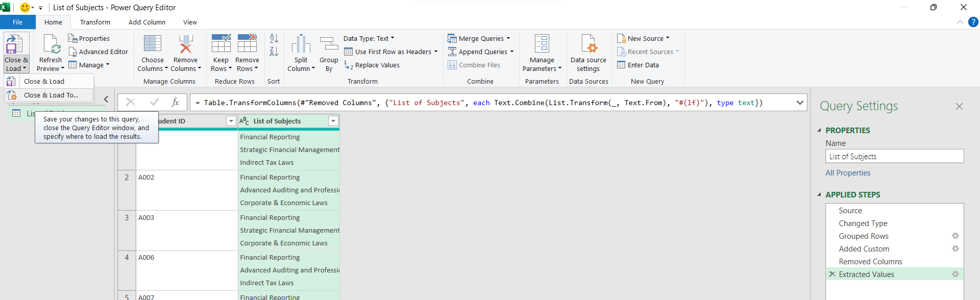Click Refresh Preview icon
This screenshot has height=300, width=980.
pyautogui.click(x=52, y=45)
